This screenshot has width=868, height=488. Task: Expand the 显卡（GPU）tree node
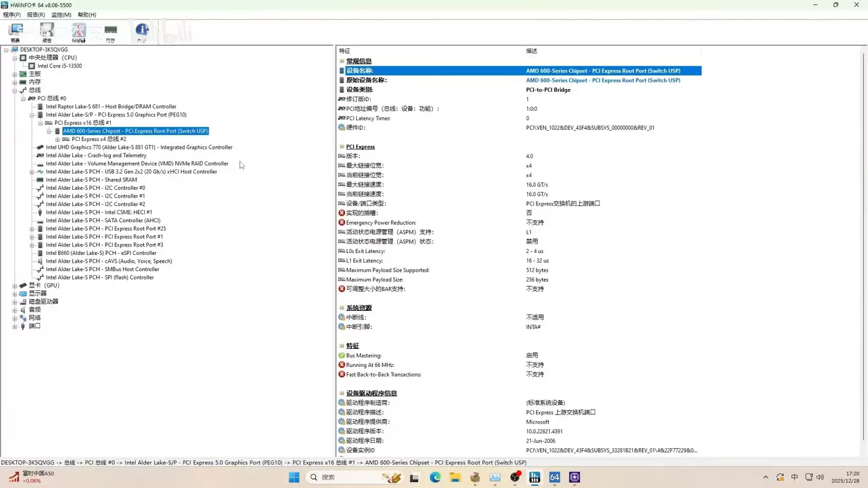point(14,285)
